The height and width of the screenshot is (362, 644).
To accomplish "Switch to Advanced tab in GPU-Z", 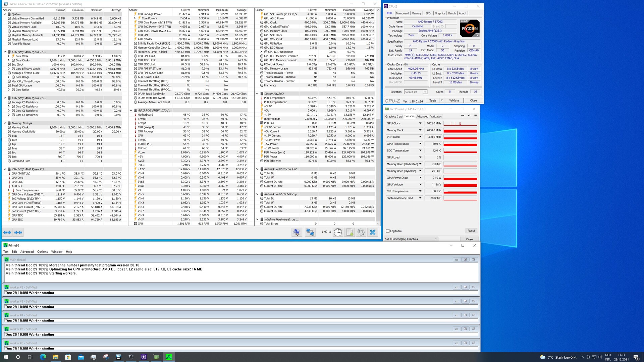I will (422, 117).
